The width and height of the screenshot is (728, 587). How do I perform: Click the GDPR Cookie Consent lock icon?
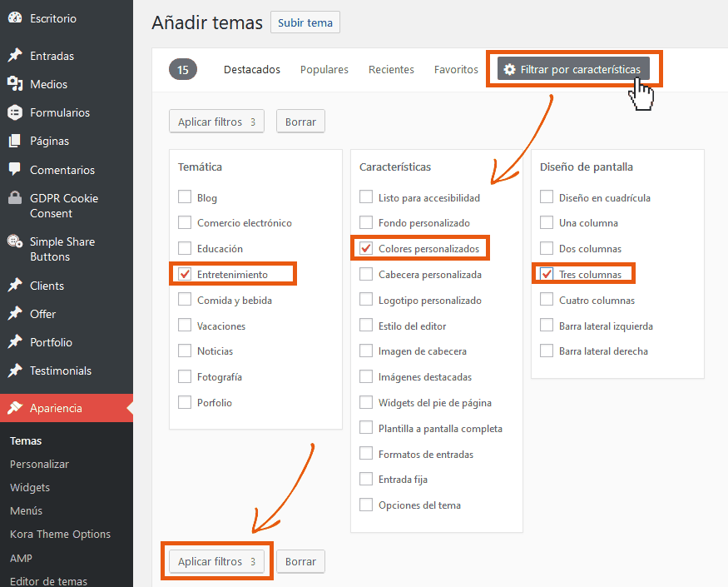tap(15, 198)
